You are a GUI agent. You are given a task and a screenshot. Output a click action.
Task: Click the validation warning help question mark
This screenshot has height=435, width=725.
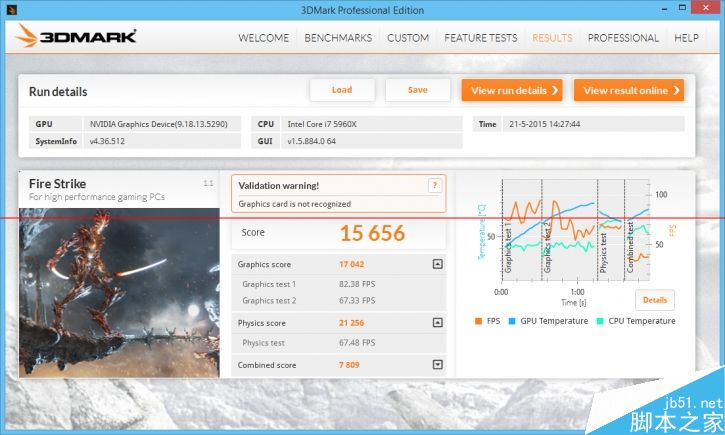(434, 185)
